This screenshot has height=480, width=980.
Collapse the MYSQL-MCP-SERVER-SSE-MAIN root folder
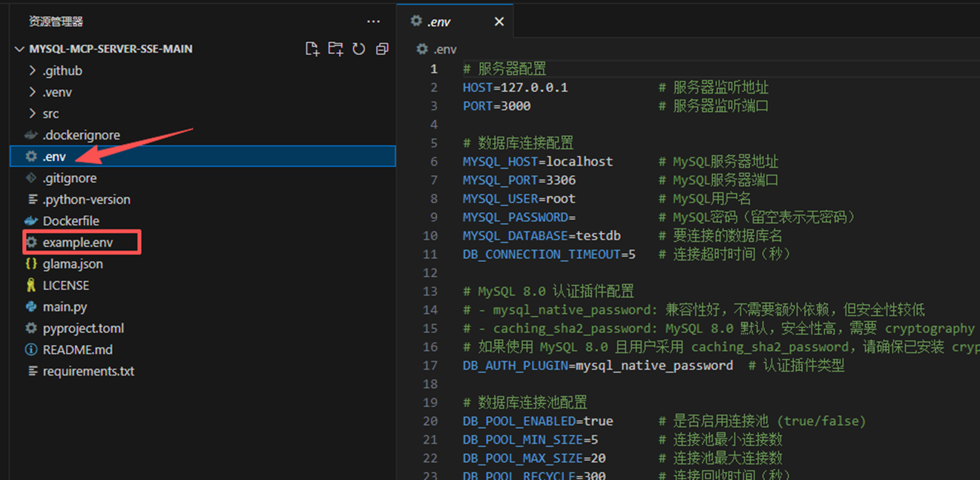pos(19,47)
